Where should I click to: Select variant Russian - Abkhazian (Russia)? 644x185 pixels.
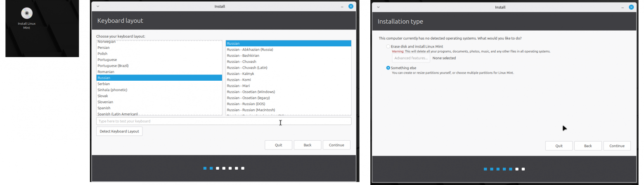(x=289, y=50)
